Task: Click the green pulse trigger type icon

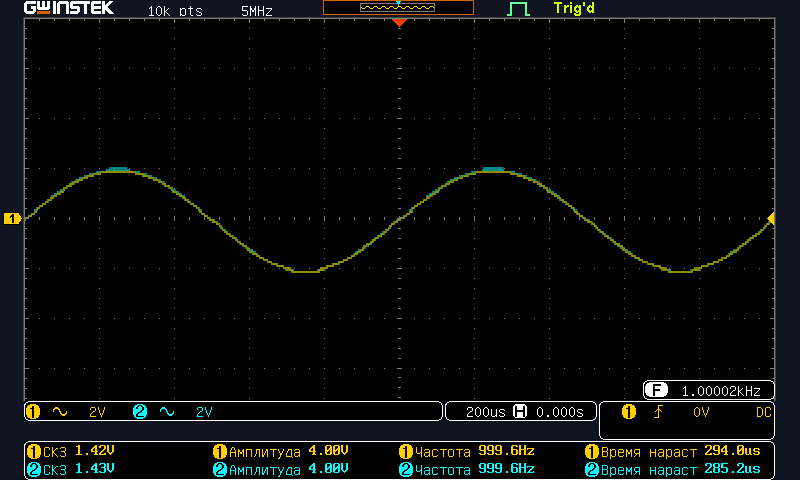Action: [x=518, y=9]
